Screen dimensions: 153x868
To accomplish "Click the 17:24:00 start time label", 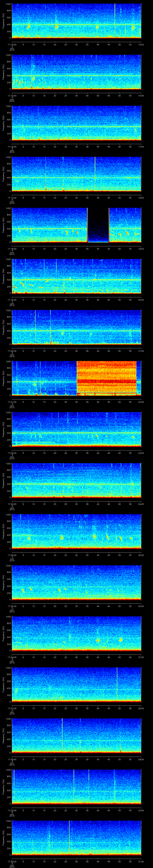I will 12,555.
